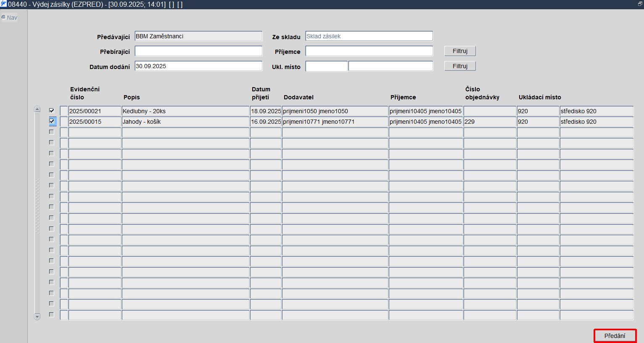Click the date cell 18.09.2025
The width and height of the screenshot is (644, 343).
266,111
